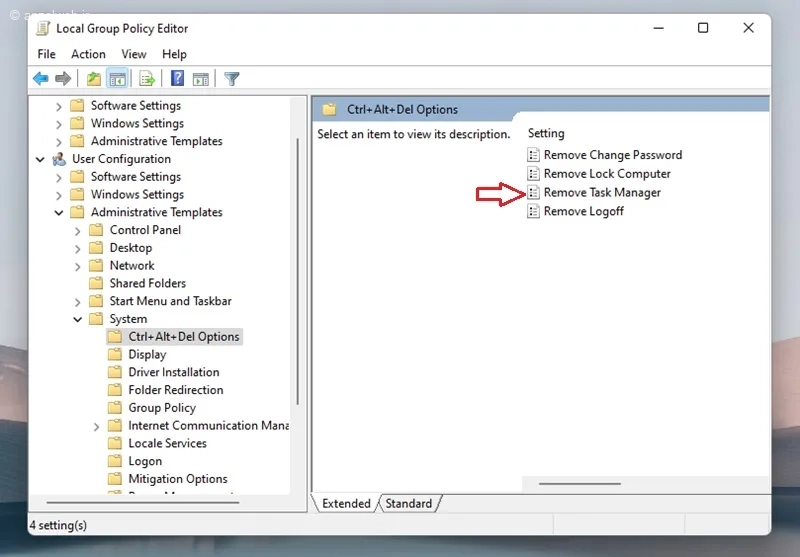Select the Remove Task Manager setting

601,193
